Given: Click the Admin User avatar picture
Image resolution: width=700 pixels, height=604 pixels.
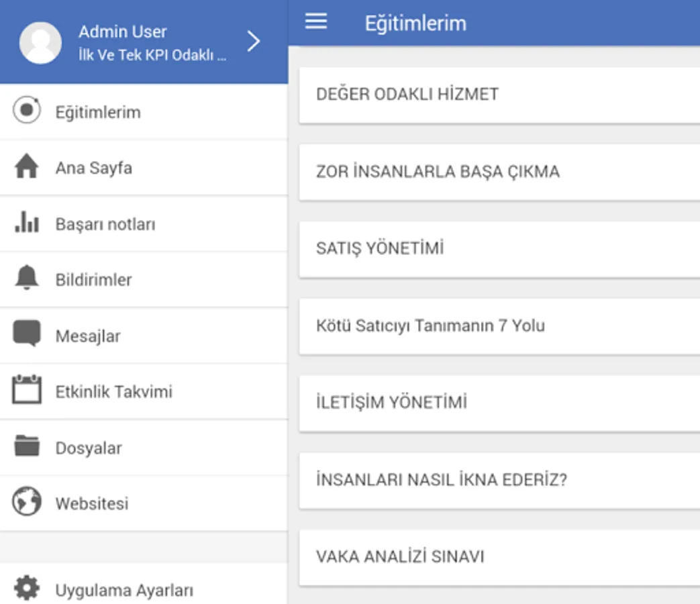Looking at the screenshot, I should click(x=40, y=42).
